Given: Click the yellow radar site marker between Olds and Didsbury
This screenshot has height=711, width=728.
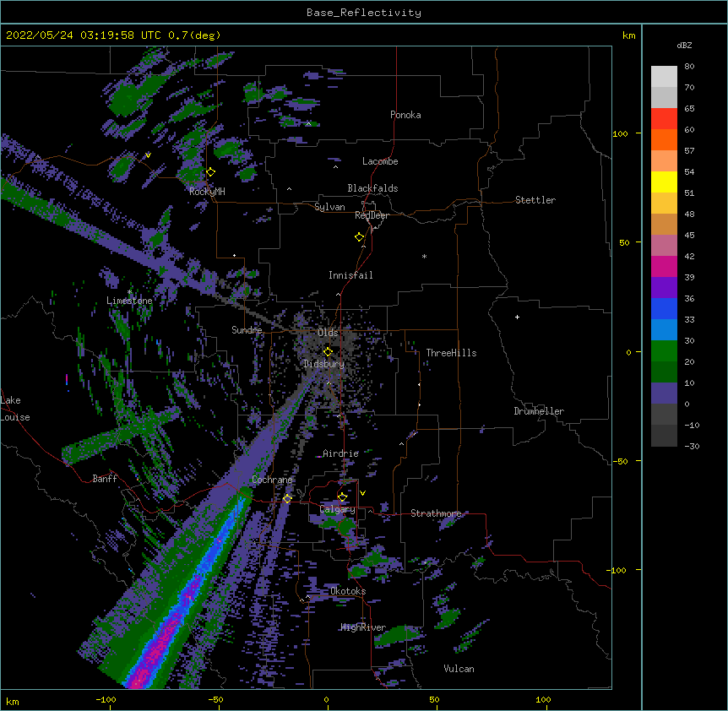Looking at the screenshot, I should pyautogui.click(x=328, y=352).
